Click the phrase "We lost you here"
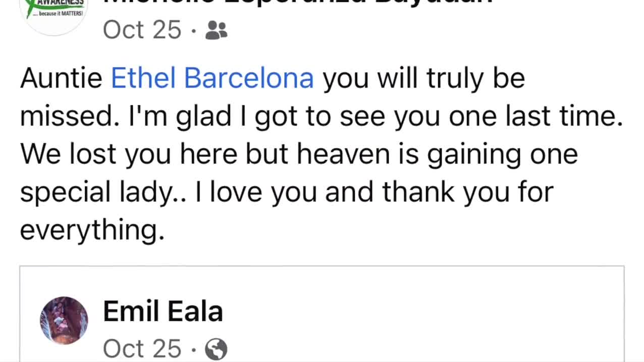This screenshot has height=362, width=644. [x=129, y=154]
